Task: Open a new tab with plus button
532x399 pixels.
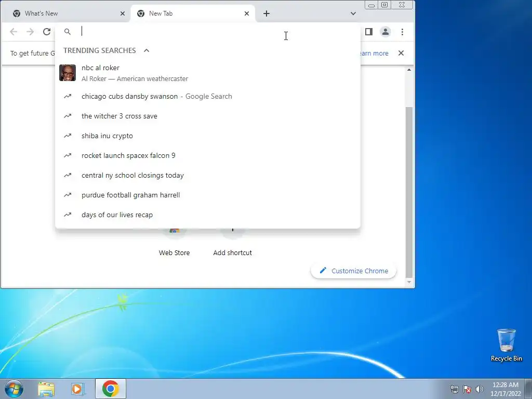Action: pos(267,14)
